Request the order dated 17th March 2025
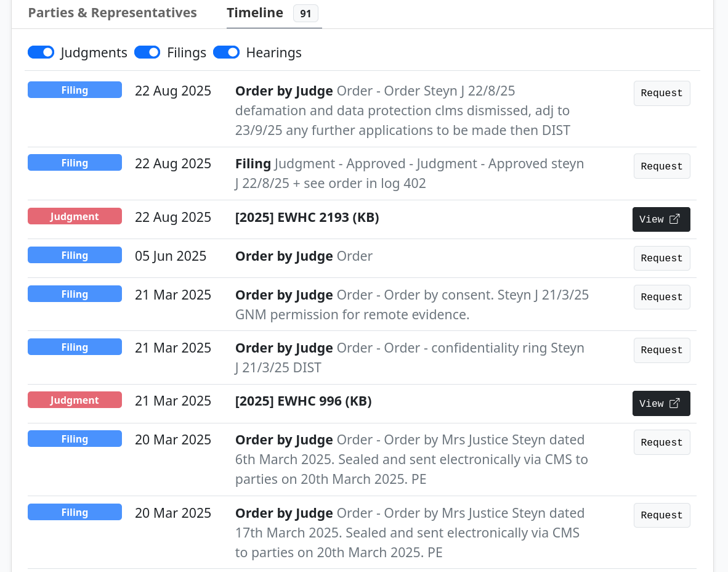This screenshot has width=728, height=572. pos(661,515)
